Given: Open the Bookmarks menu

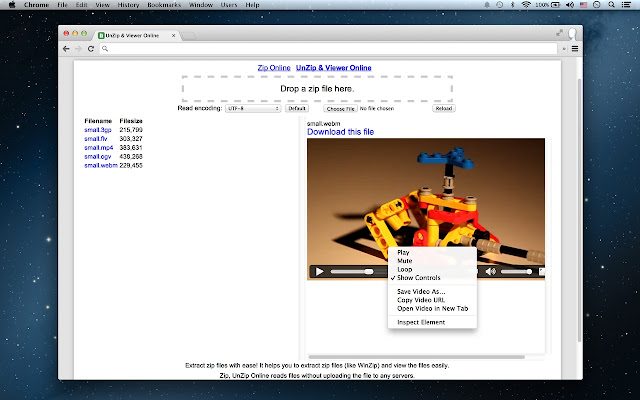Looking at the screenshot, I should [x=164, y=5].
